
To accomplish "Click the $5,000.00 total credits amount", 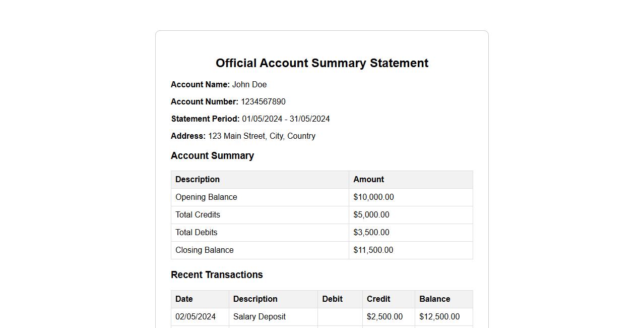I will click(371, 215).
